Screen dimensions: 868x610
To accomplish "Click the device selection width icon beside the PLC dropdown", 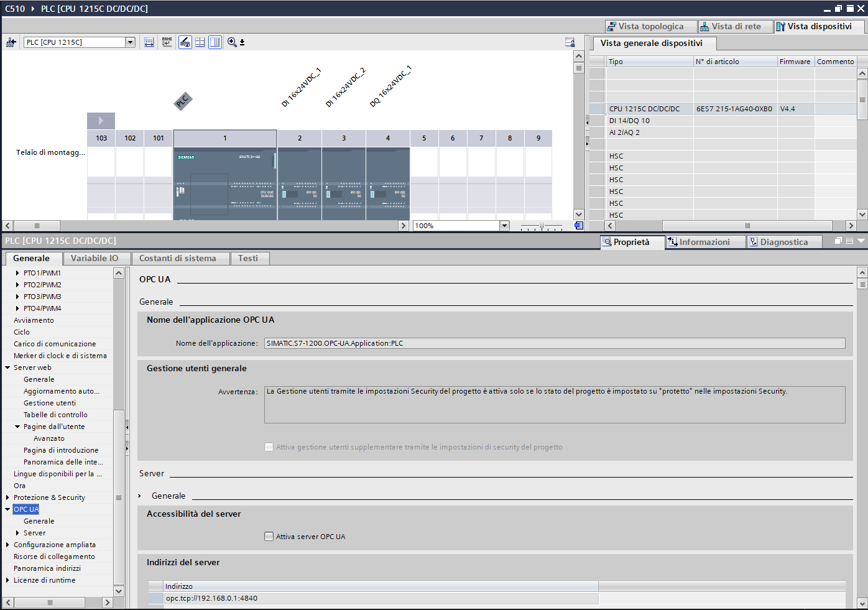I will [x=149, y=42].
